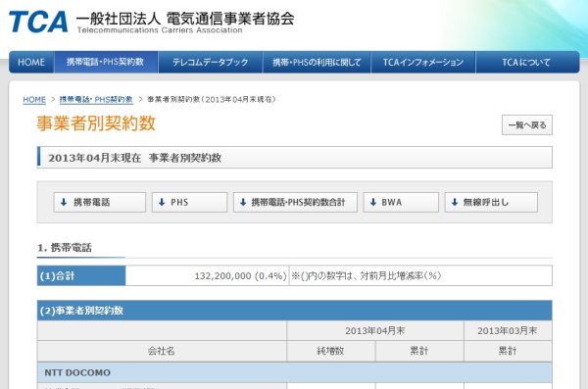Click the (2)事業者別契約数 table header
Viewport: 588px width, 389px height.
coord(294,311)
